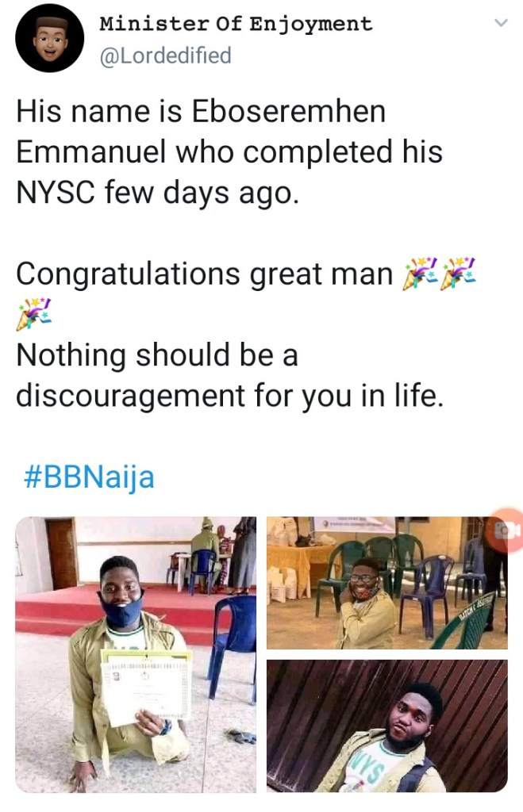
Task: Expand the tweet options chevron
Action: pos(500,24)
